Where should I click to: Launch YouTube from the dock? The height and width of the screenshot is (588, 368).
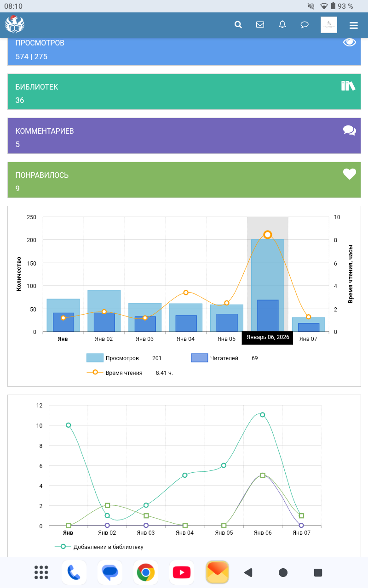[182, 572]
